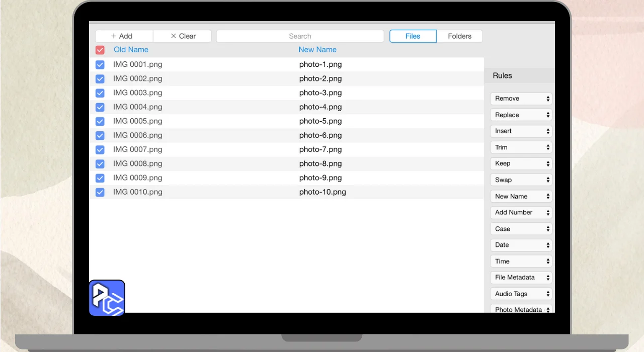
Task: Uncheck the IMG 0007.png checkbox
Action: (100, 149)
